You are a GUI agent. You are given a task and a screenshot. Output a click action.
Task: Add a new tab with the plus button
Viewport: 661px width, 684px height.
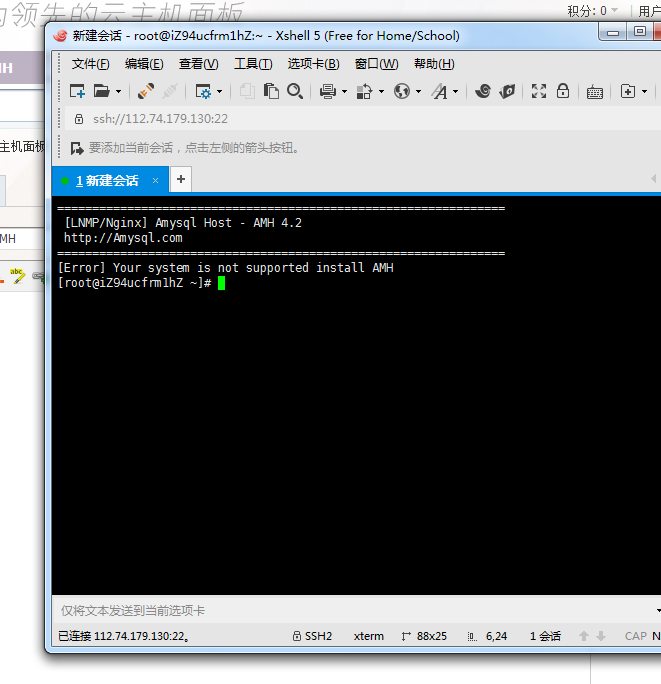pos(181,180)
